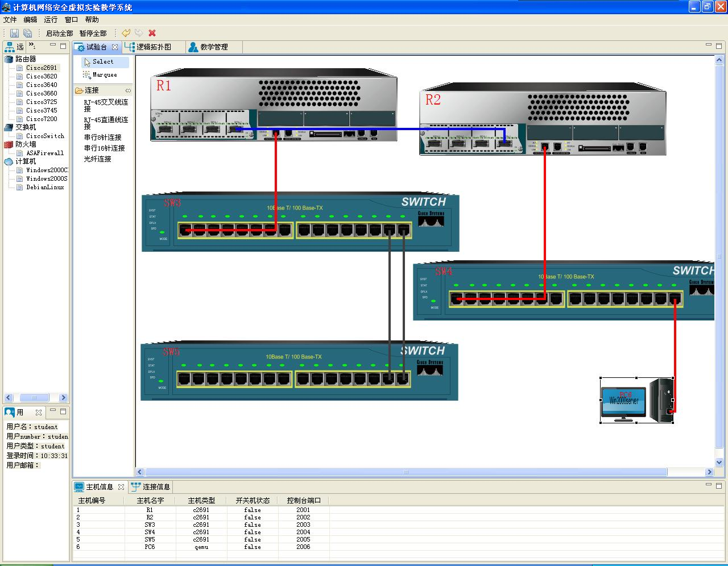Select the Marquee tool
This screenshot has height=566, width=728.
[105, 74]
